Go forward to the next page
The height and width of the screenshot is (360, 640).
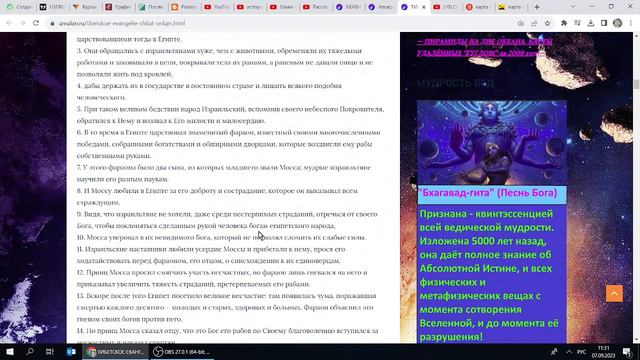click(22, 23)
